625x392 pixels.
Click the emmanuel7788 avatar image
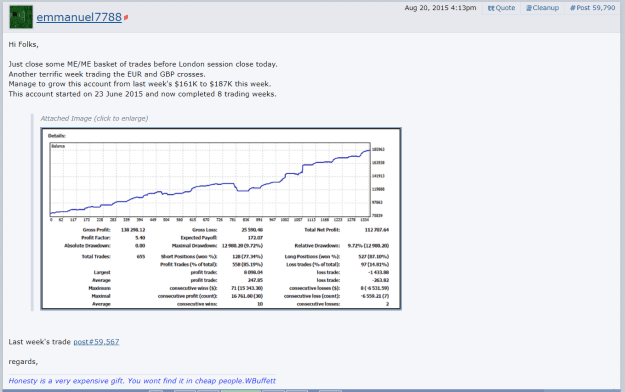click(x=21, y=17)
